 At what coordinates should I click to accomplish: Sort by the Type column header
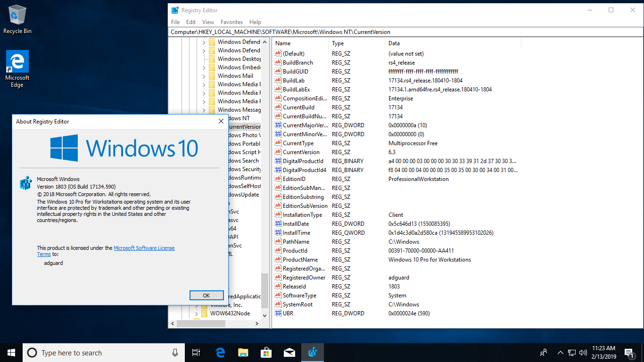click(x=357, y=43)
